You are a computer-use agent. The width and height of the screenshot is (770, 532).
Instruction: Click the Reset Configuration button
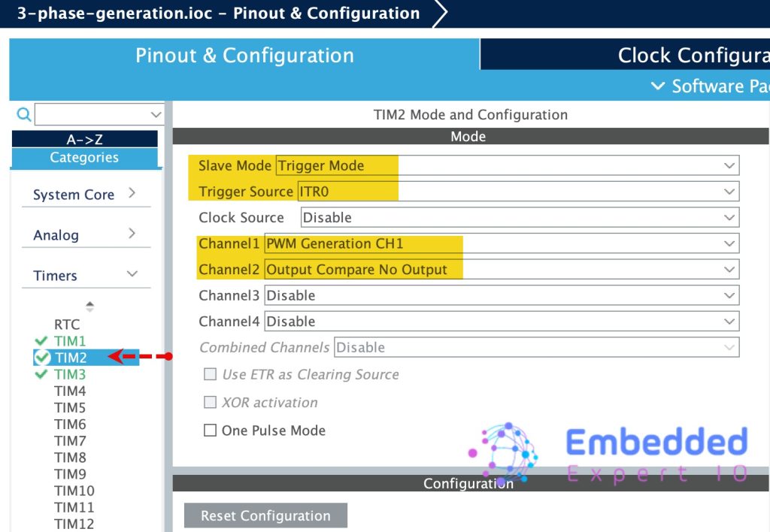(265, 515)
